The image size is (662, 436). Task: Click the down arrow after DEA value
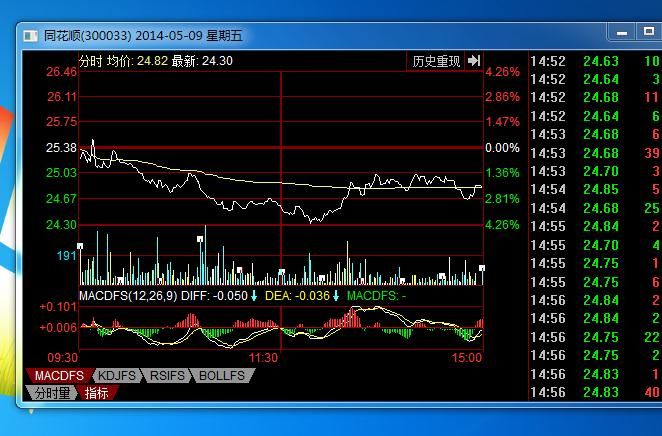336,296
